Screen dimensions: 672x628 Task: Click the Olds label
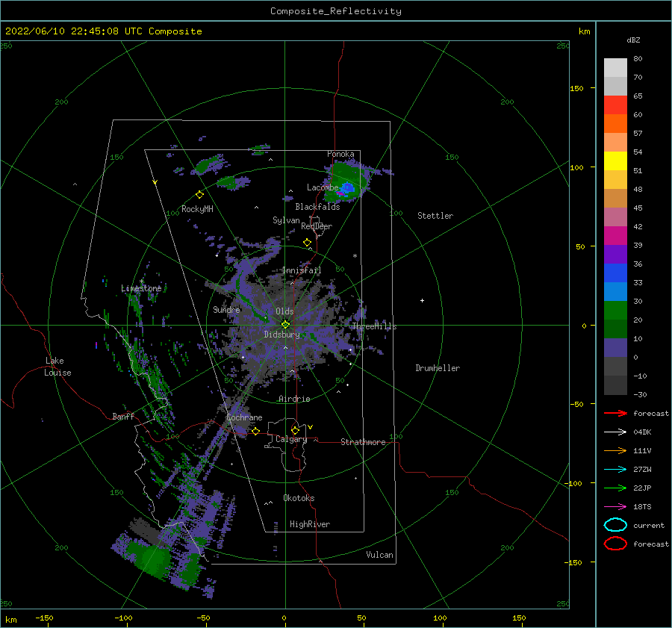pos(284,311)
